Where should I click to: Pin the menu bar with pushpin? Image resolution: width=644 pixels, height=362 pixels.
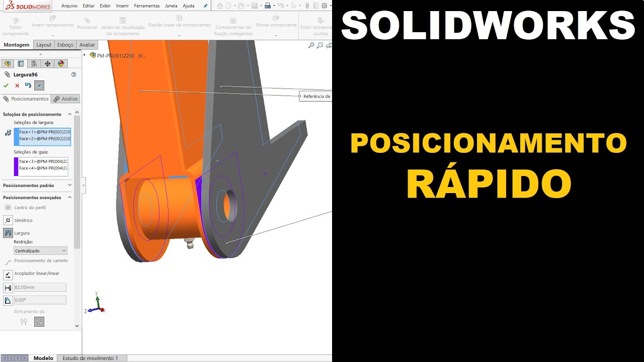point(205,6)
